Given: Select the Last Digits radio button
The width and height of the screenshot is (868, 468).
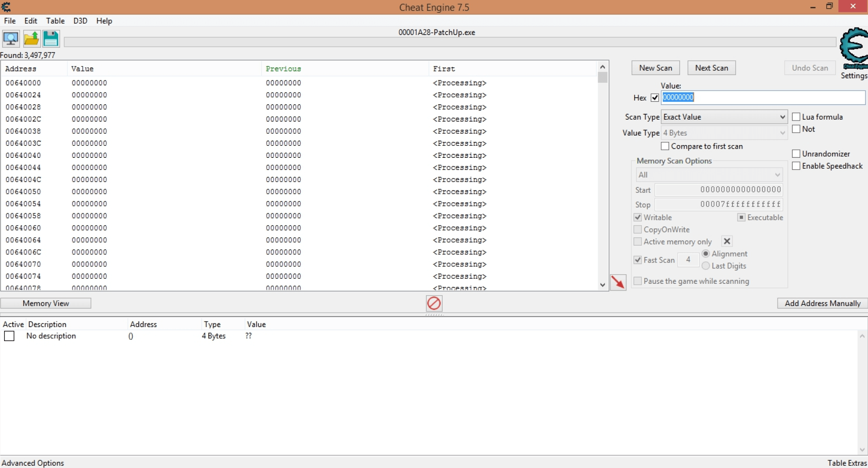Looking at the screenshot, I should pos(706,266).
